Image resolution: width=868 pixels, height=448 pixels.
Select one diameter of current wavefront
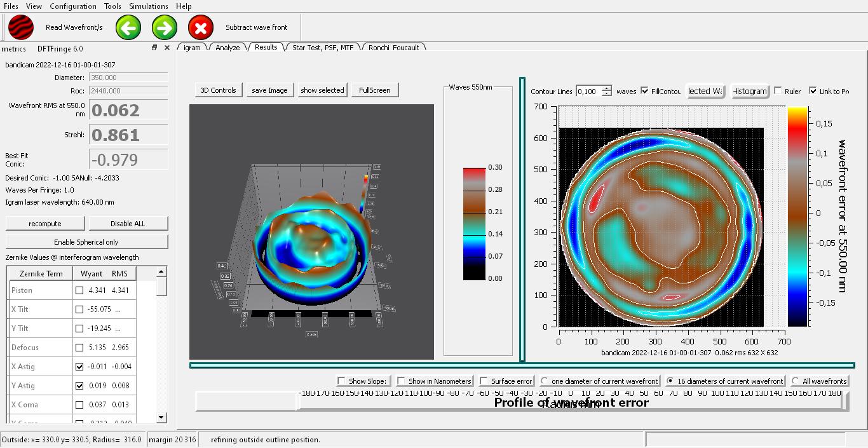(545, 381)
